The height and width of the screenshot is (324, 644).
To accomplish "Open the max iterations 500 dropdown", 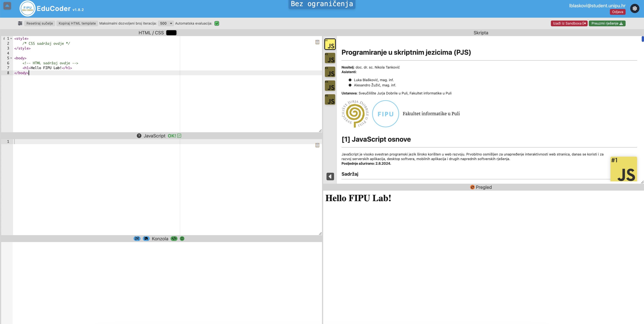I will click(x=166, y=23).
